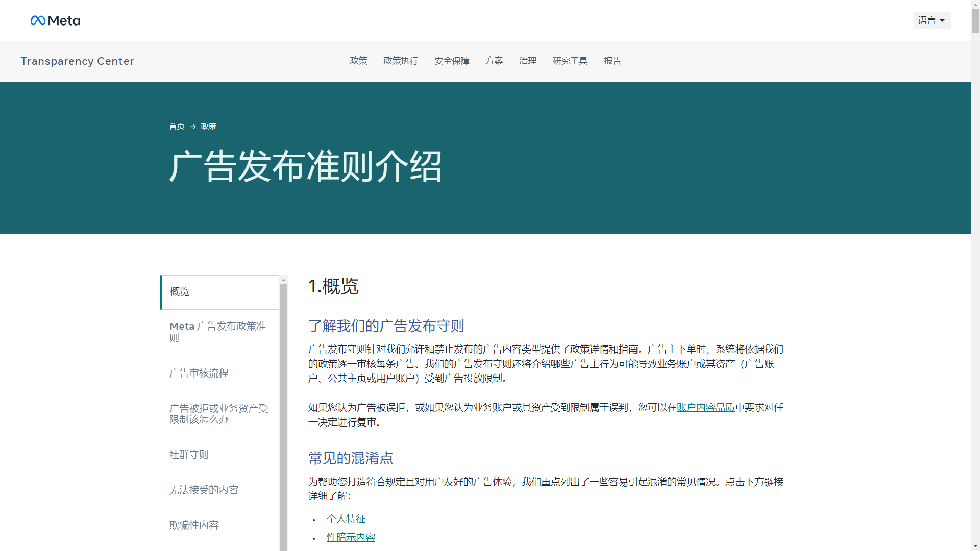Expand the language selector chevron
The height and width of the screenshot is (551, 980).
click(942, 20)
